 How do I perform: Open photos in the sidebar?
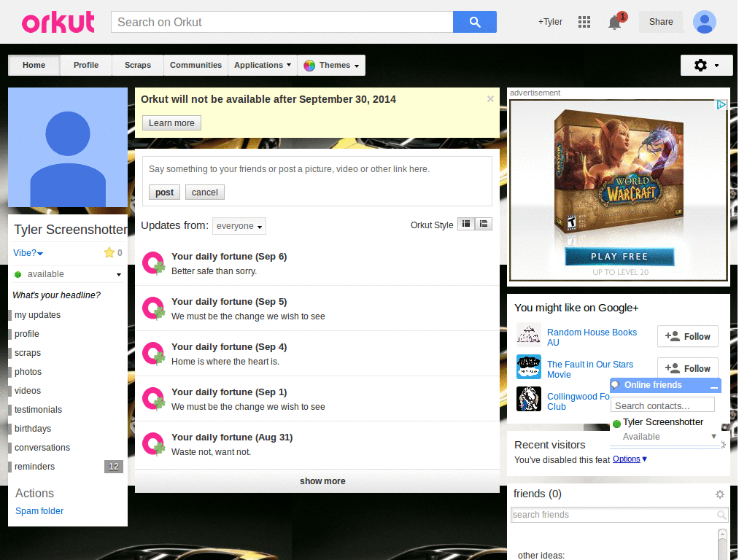click(28, 371)
